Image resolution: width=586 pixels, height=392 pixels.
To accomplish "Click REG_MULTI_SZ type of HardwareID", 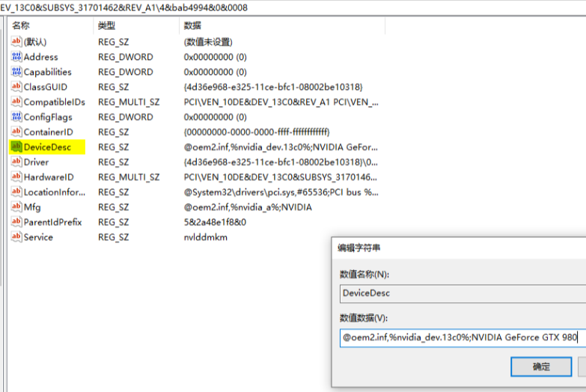I will [129, 177].
